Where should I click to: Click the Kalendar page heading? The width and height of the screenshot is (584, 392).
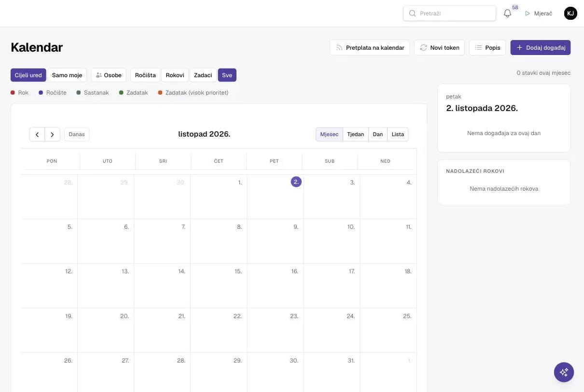[x=37, y=47]
